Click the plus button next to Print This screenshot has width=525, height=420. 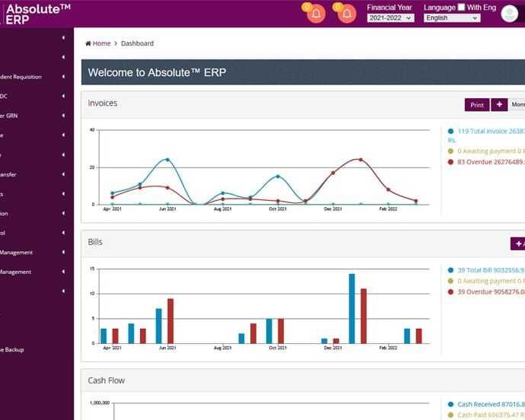pyautogui.click(x=499, y=105)
